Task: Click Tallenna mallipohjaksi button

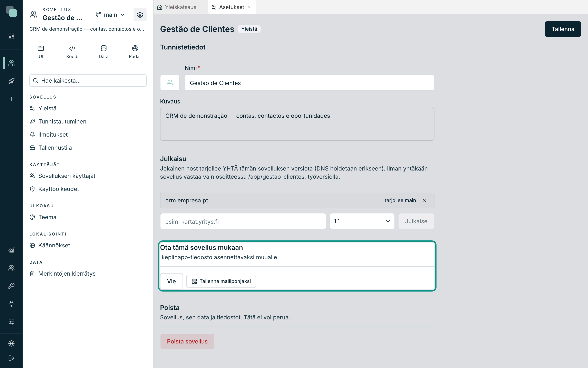Action: coord(221,281)
